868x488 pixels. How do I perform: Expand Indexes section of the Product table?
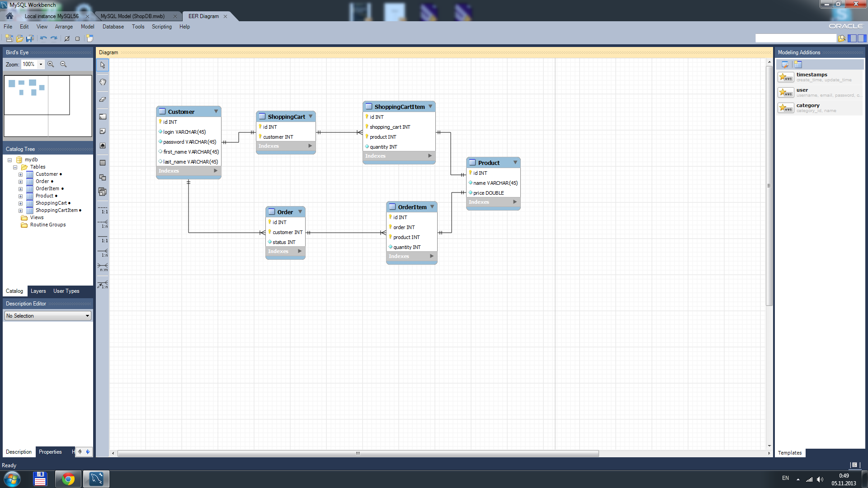(x=514, y=202)
